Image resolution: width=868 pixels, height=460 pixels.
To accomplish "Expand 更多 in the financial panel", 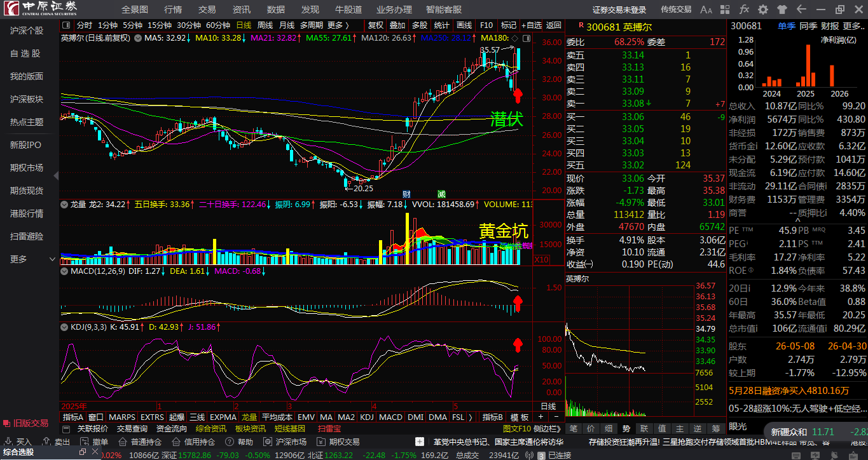I will click(854, 26).
